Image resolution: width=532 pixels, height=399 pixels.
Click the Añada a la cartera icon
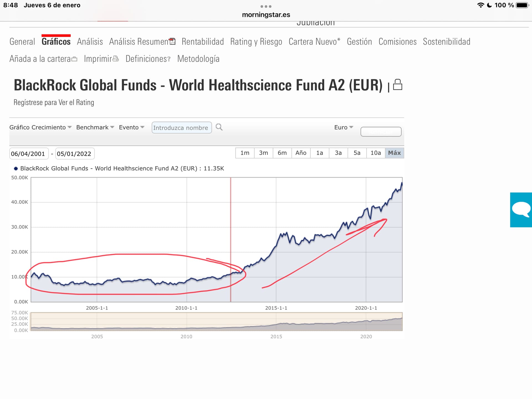point(74,59)
